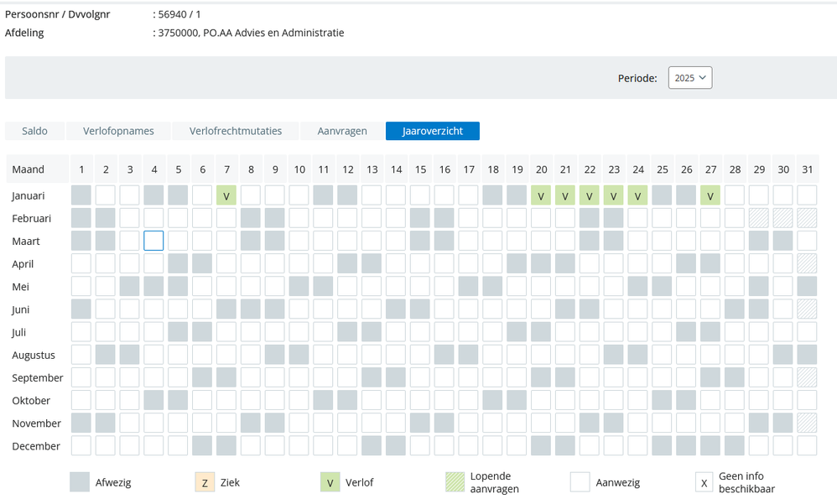Select the December 31 cell
This screenshot has height=504, width=837.
807,446
